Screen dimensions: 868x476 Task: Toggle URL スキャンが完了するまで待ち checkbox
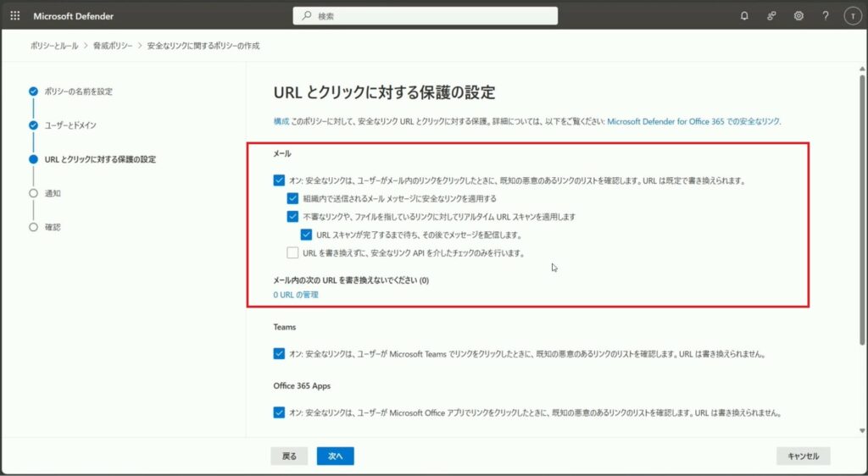[306, 235]
